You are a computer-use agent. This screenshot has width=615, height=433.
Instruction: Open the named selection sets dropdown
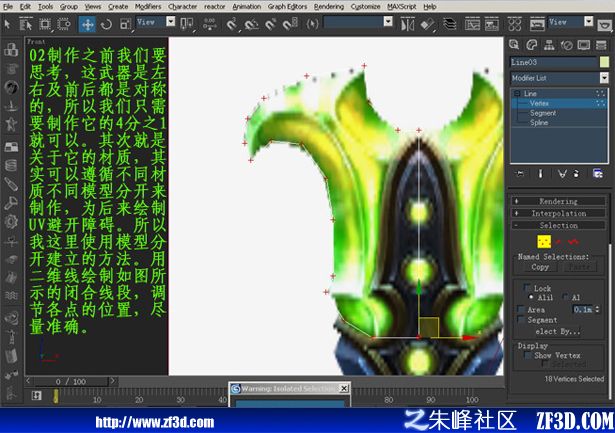click(388, 22)
